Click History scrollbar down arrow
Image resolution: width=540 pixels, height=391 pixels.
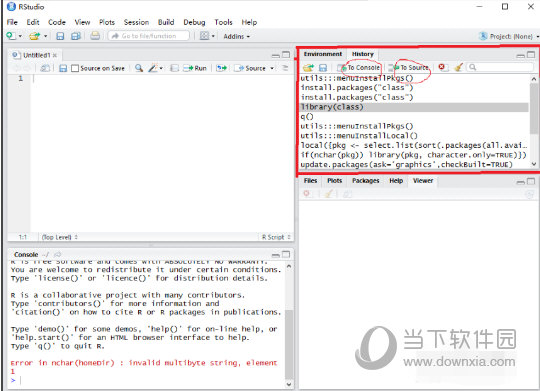(x=533, y=164)
